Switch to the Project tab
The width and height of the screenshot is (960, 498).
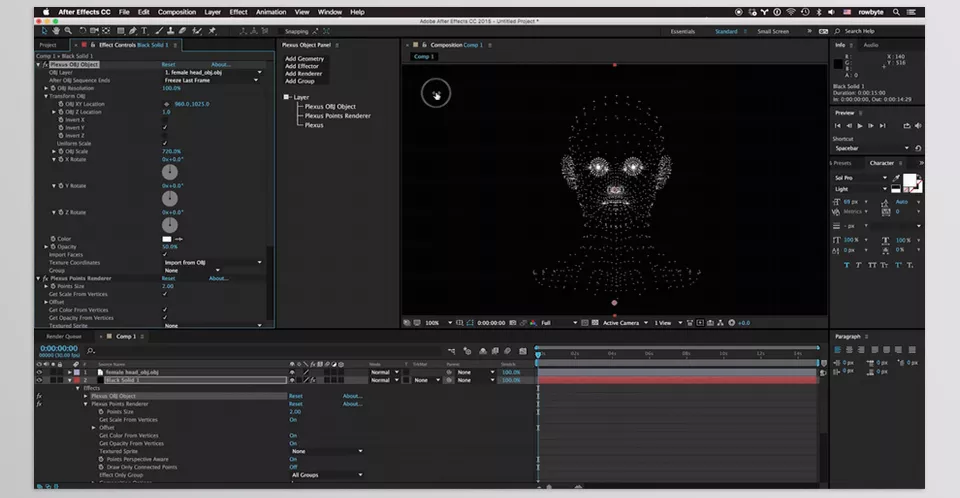click(x=48, y=45)
